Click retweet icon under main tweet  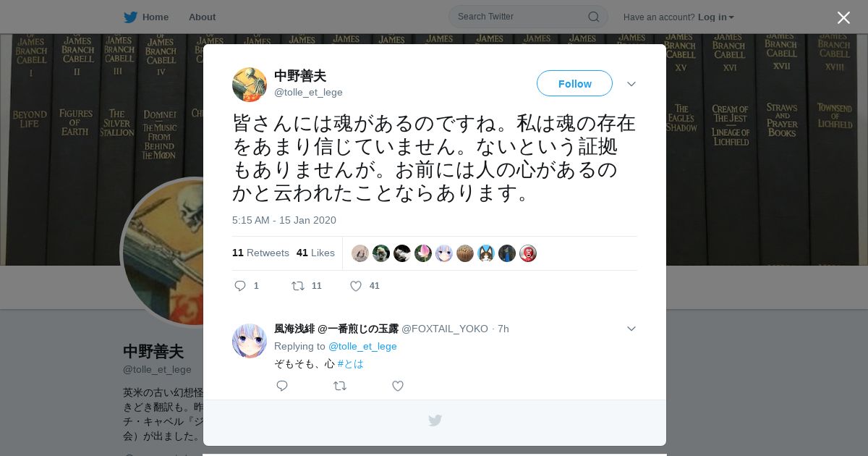click(x=298, y=286)
